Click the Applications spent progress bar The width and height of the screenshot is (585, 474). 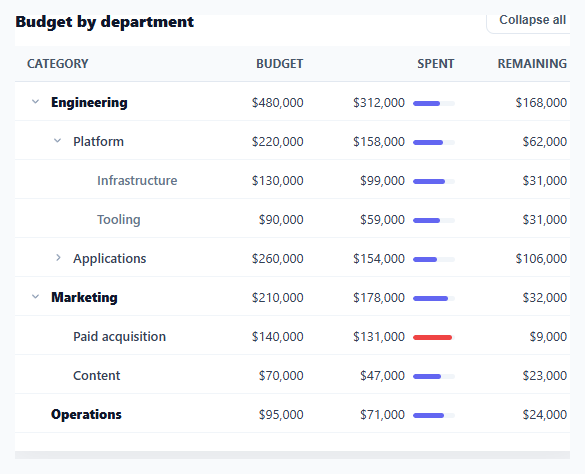pyautogui.click(x=434, y=259)
